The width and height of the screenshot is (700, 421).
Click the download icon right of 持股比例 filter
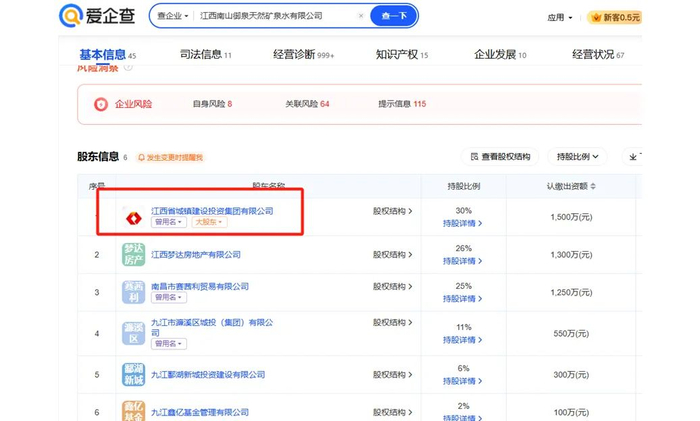click(x=633, y=157)
